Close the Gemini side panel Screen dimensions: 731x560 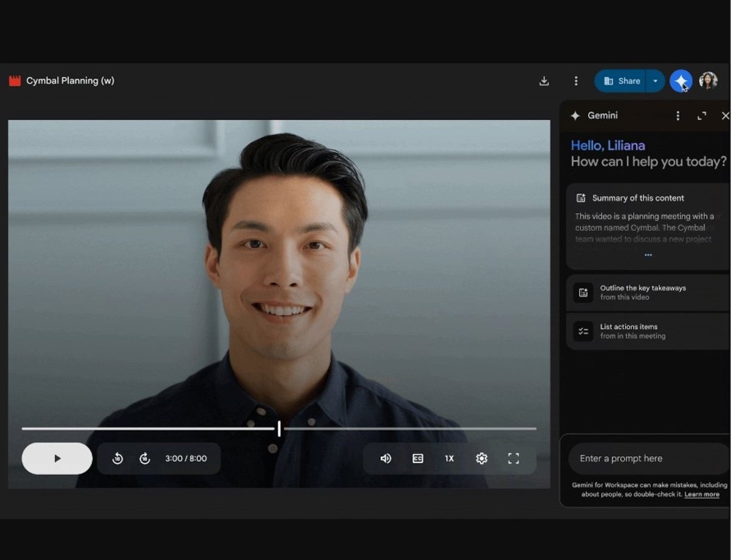[x=725, y=116]
